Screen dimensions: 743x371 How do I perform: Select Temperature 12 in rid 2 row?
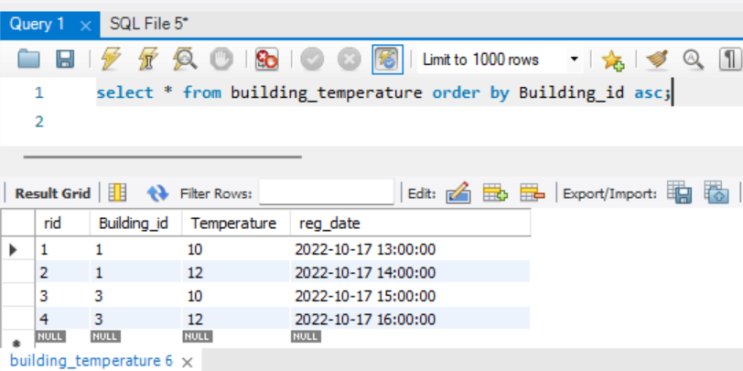coord(236,272)
